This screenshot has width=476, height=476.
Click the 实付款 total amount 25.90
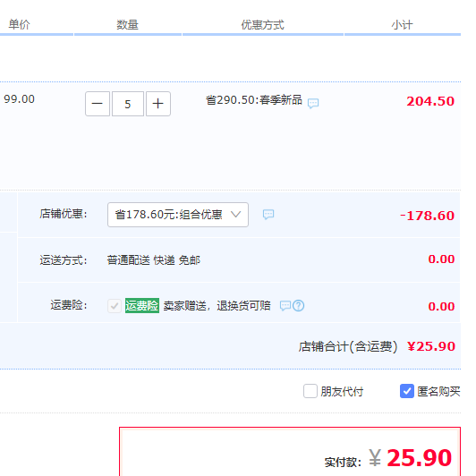420,458
